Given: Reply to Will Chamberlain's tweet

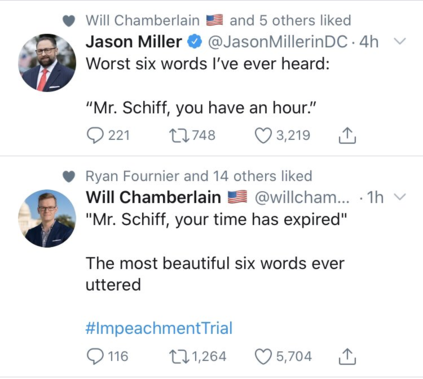Looking at the screenshot, I should (95, 356).
